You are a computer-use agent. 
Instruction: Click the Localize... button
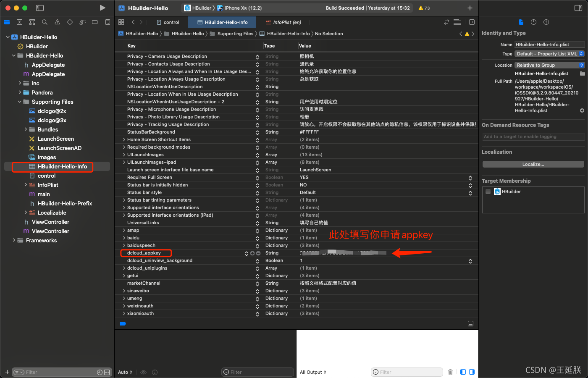533,164
